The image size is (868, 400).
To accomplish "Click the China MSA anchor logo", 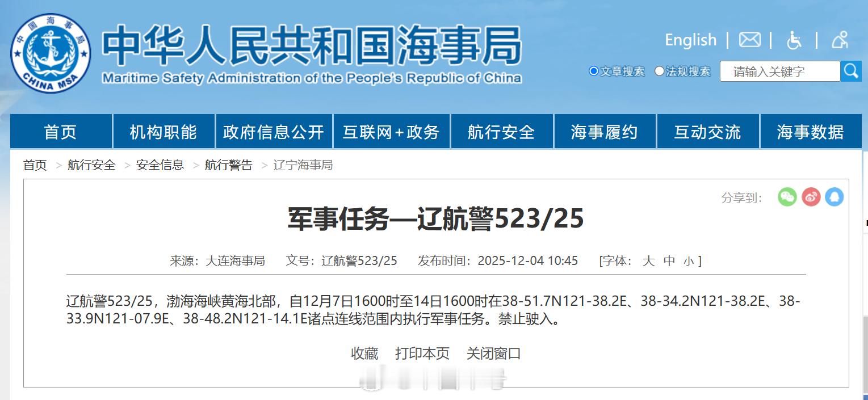I will click(51, 53).
